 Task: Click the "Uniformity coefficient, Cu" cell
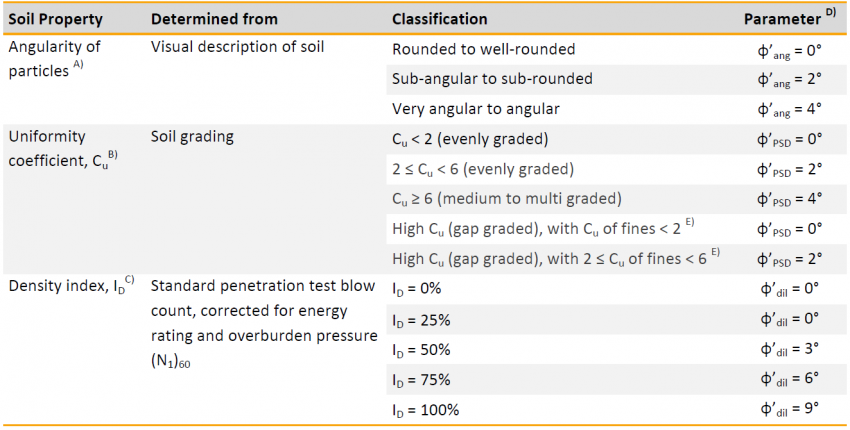(x=60, y=147)
